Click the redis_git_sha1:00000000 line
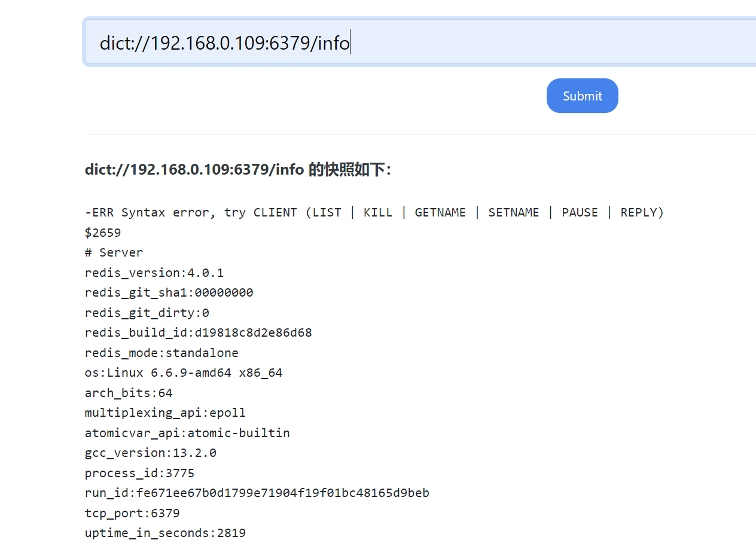756x546 pixels. click(x=169, y=292)
